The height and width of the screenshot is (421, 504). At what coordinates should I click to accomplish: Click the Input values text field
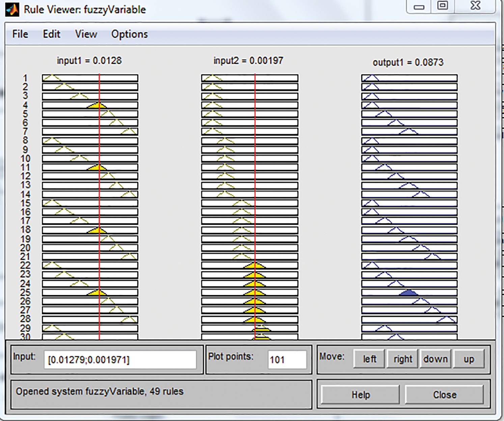coord(120,360)
